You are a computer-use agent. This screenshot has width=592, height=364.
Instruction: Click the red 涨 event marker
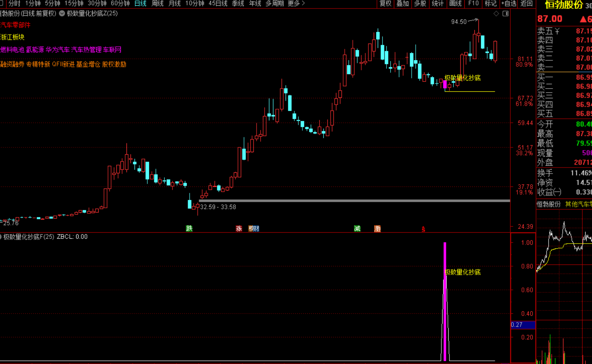pos(239,229)
